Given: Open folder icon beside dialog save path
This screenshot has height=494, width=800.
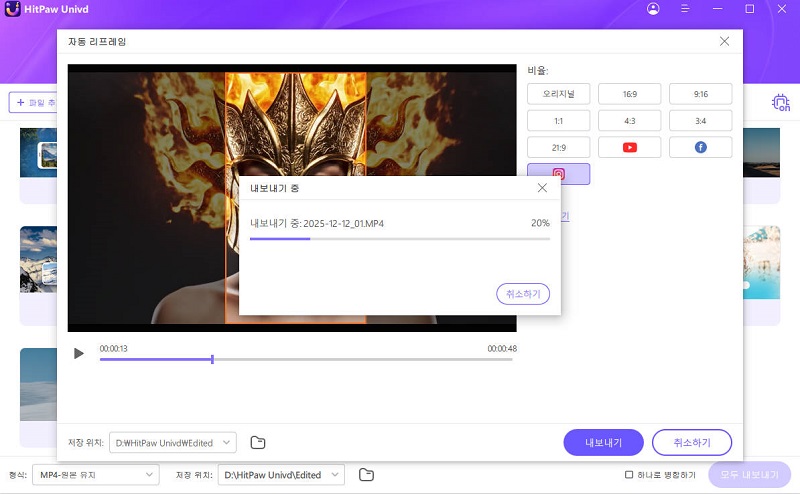Looking at the screenshot, I should click(x=258, y=442).
